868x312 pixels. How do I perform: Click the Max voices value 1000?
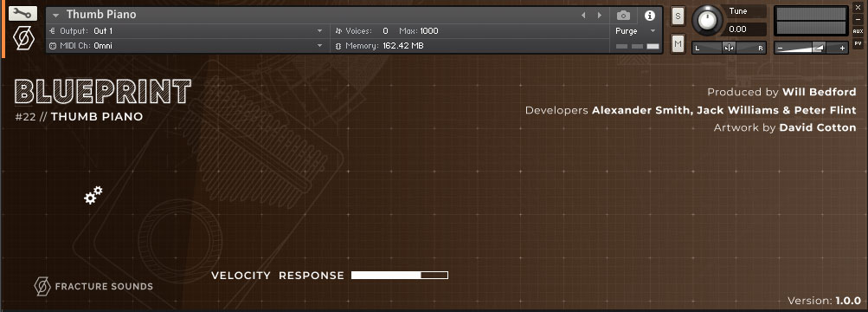pos(429,31)
